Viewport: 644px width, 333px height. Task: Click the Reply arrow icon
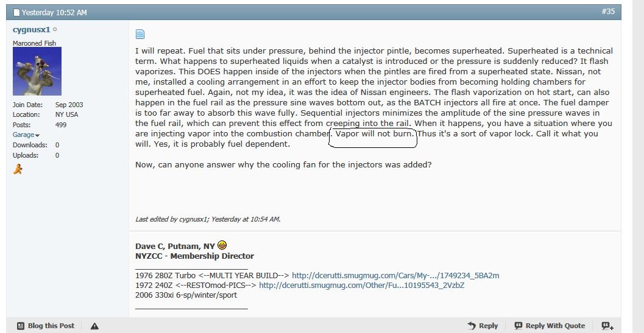472,326
